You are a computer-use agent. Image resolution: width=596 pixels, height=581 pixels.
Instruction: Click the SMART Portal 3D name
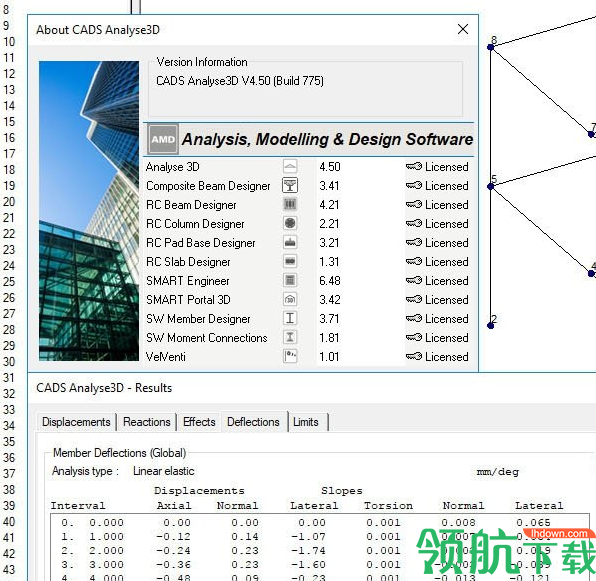[188, 300]
